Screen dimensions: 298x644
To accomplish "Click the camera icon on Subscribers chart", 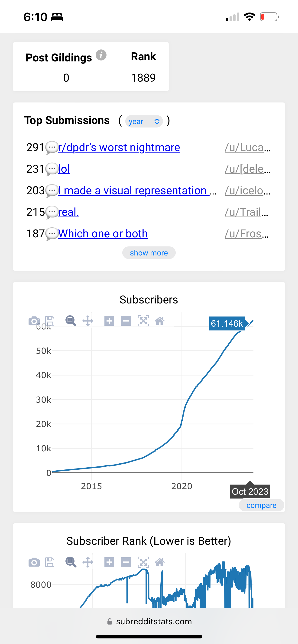I will [x=34, y=321].
